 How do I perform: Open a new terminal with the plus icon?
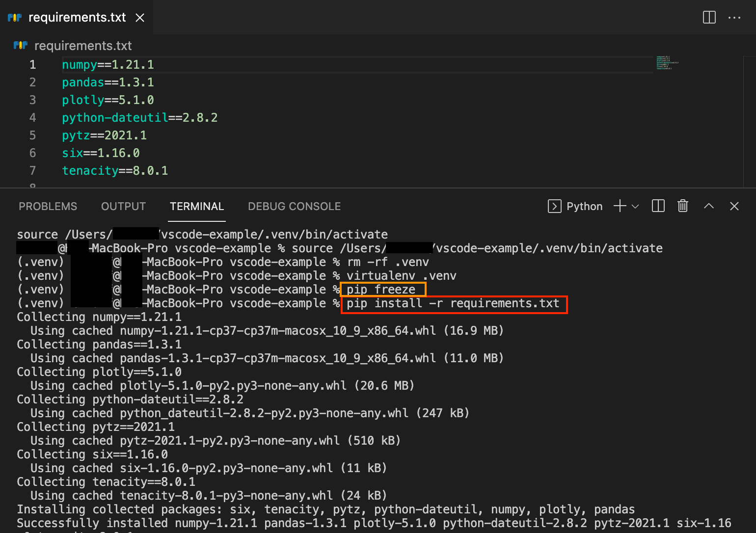click(x=619, y=206)
